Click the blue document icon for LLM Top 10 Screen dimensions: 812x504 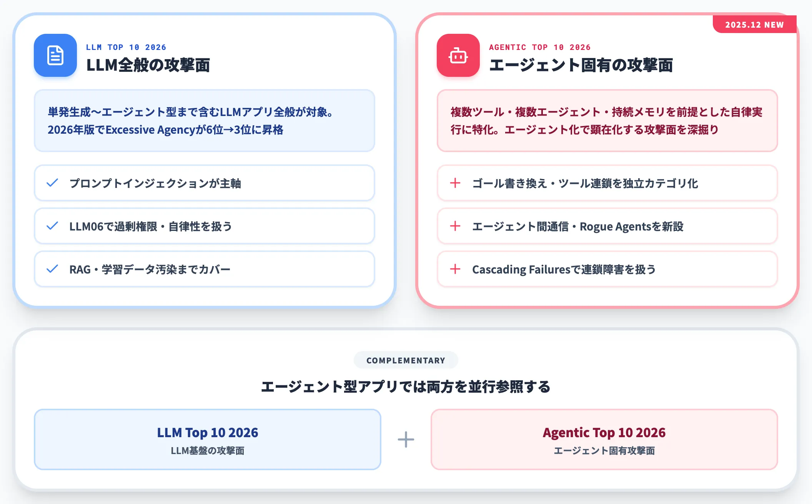point(55,55)
